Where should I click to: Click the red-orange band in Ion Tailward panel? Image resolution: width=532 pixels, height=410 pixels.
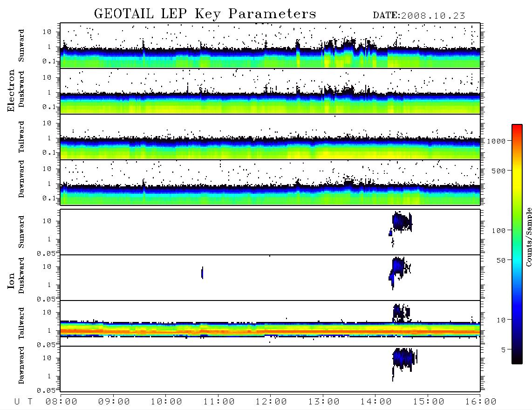click(270, 331)
